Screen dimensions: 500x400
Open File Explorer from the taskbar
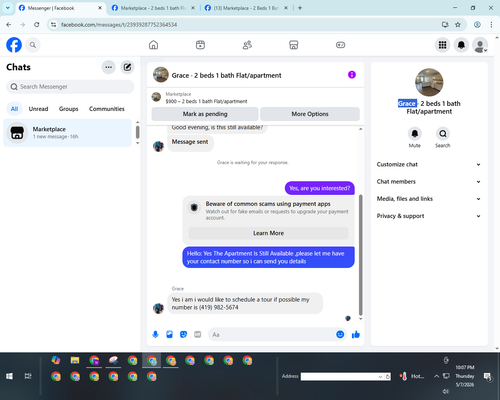click(x=75, y=360)
